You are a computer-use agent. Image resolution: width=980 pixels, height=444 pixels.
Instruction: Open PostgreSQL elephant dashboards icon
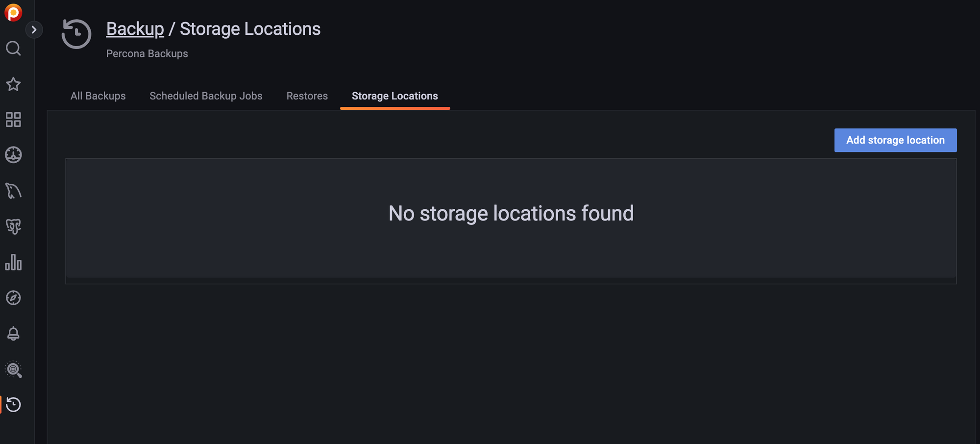point(13,226)
